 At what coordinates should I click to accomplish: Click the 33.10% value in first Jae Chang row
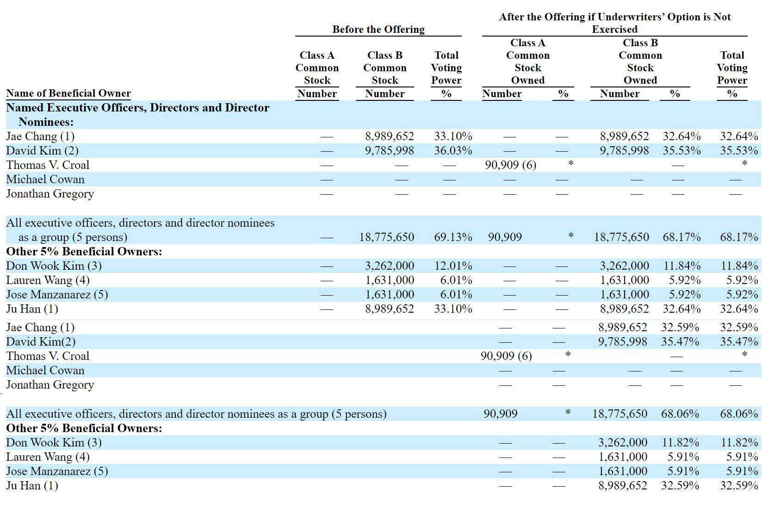[453, 136]
